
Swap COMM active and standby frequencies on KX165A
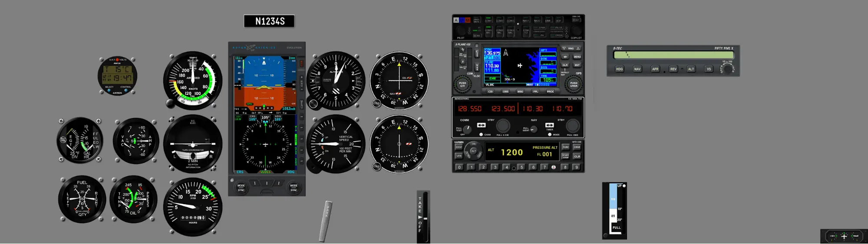[482, 125]
